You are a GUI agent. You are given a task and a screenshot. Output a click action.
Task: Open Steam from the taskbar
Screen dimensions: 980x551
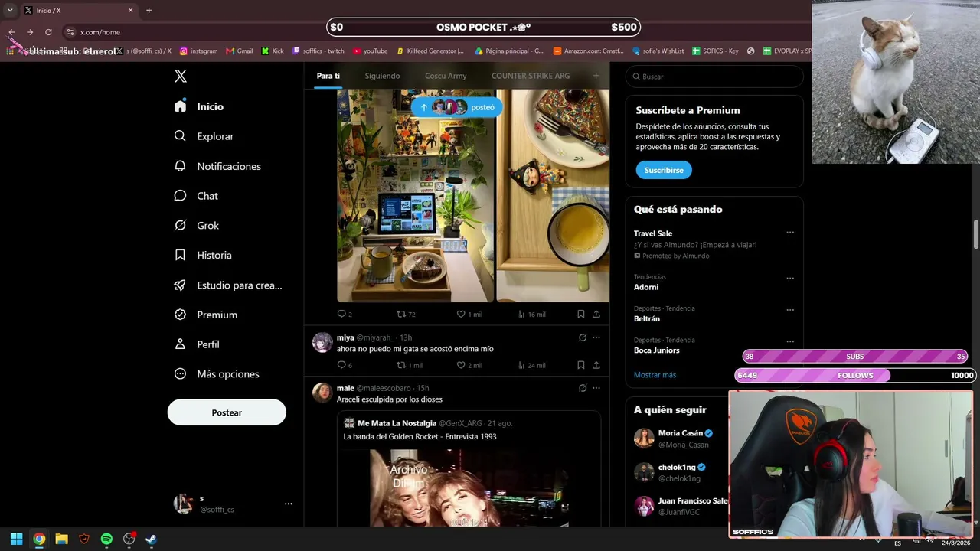tap(152, 539)
